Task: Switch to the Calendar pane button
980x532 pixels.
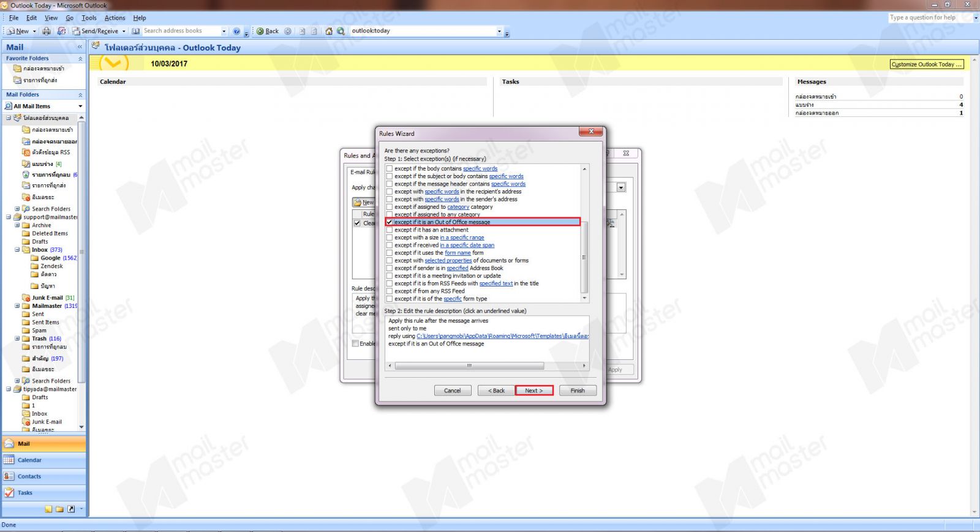Action: (x=43, y=460)
